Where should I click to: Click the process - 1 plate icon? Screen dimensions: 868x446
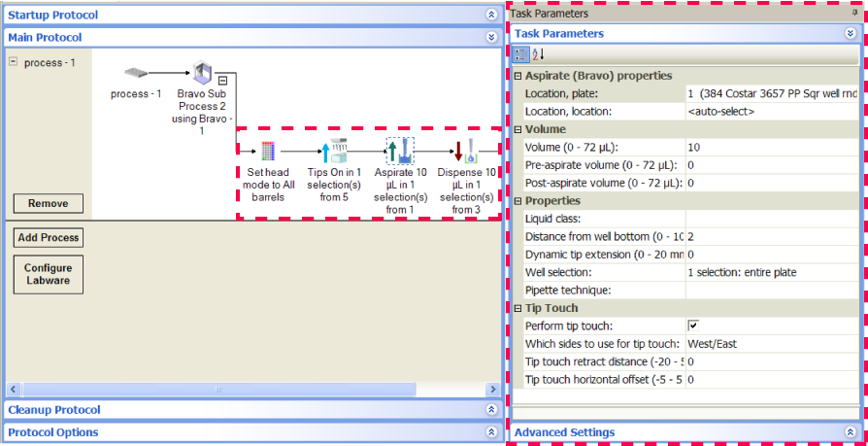point(136,74)
